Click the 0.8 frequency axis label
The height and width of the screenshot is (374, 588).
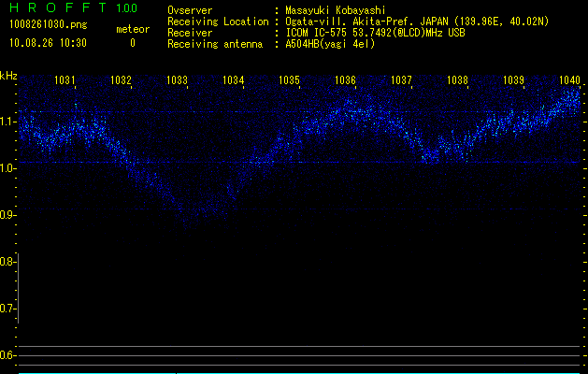click(x=7, y=262)
